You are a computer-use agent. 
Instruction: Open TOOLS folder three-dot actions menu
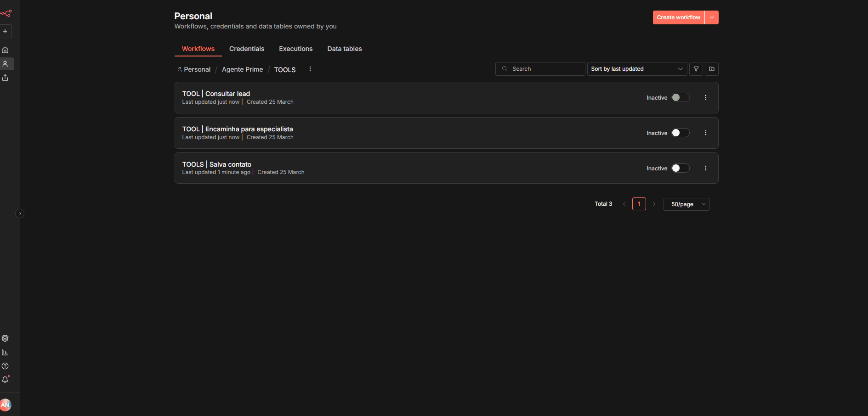pos(310,69)
